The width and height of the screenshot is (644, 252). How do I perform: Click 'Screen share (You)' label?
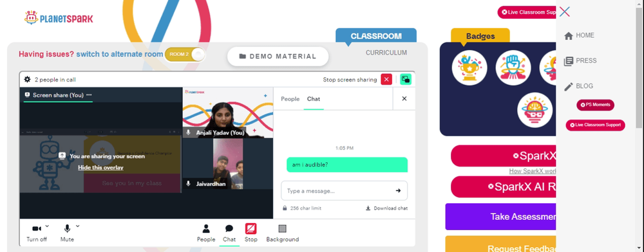coord(59,95)
